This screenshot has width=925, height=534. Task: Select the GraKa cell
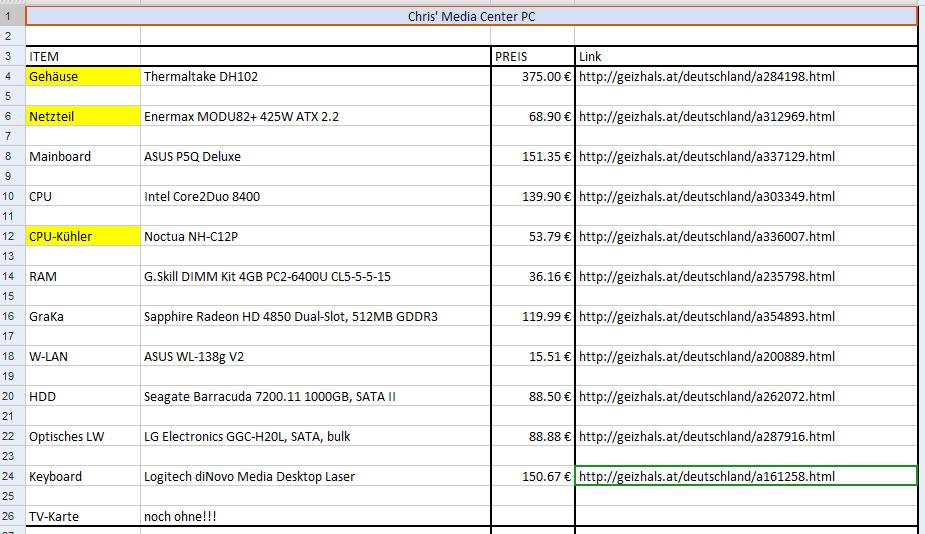(x=83, y=317)
